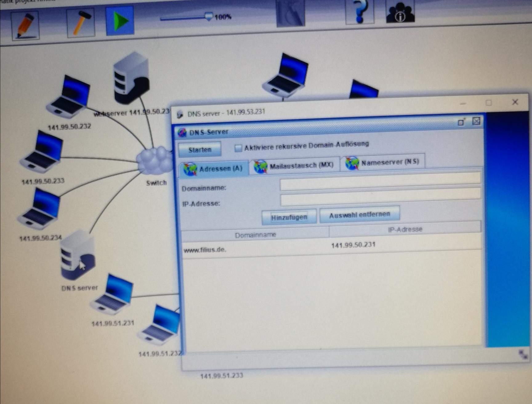The width and height of the screenshot is (532, 404).
Task: Switch to the Mailaustausch (MX) tab
Action: click(x=294, y=166)
